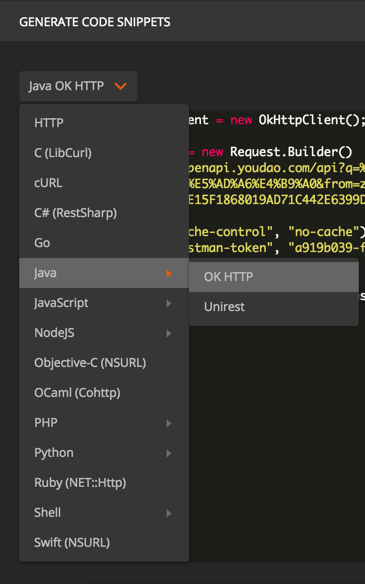365x584 pixels.
Task: Select Unirest in Java submenu
Action: (x=274, y=307)
